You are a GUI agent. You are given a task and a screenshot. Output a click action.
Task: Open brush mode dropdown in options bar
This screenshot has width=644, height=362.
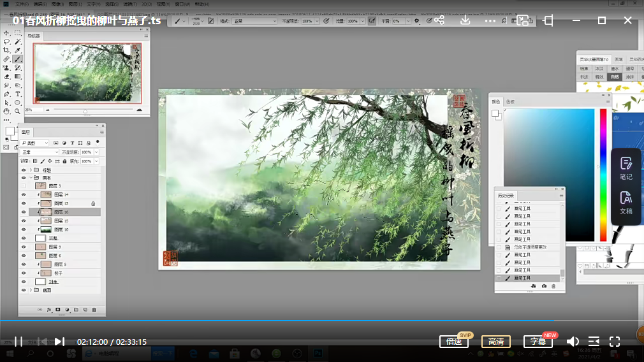254,21
